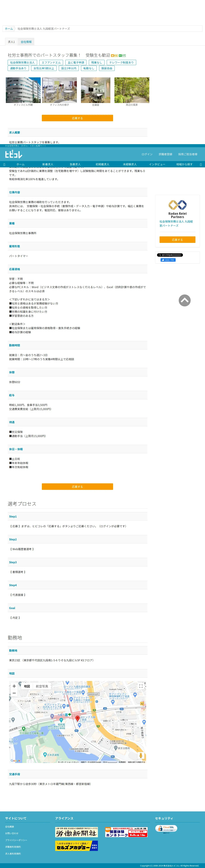This screenshot has height=868, width=205.
Task: Open the オフィス内の様子 photo thumbnail
Action: pyautogui.click(x=59, y=90)
